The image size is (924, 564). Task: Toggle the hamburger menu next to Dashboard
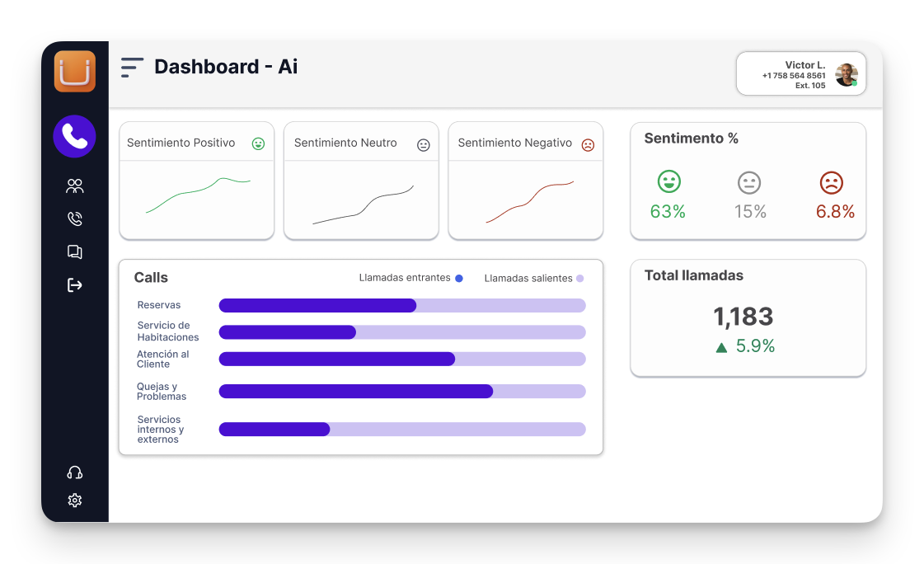[132, 68]
